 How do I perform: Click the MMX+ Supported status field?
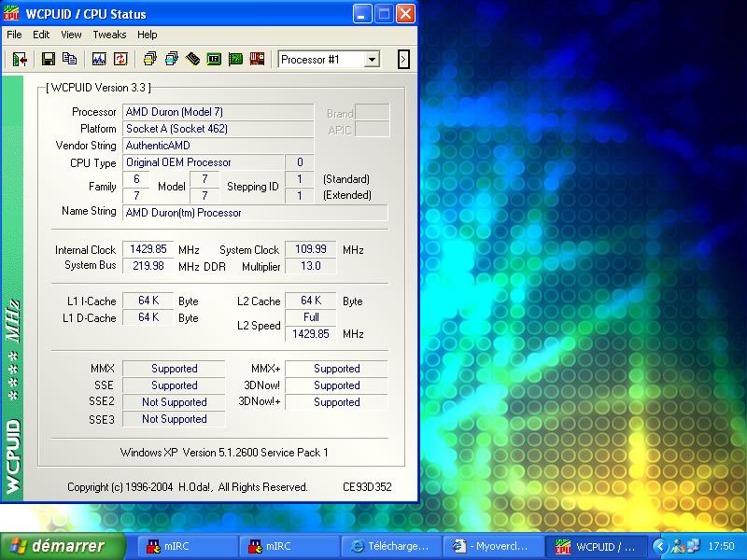pos(336,369)
